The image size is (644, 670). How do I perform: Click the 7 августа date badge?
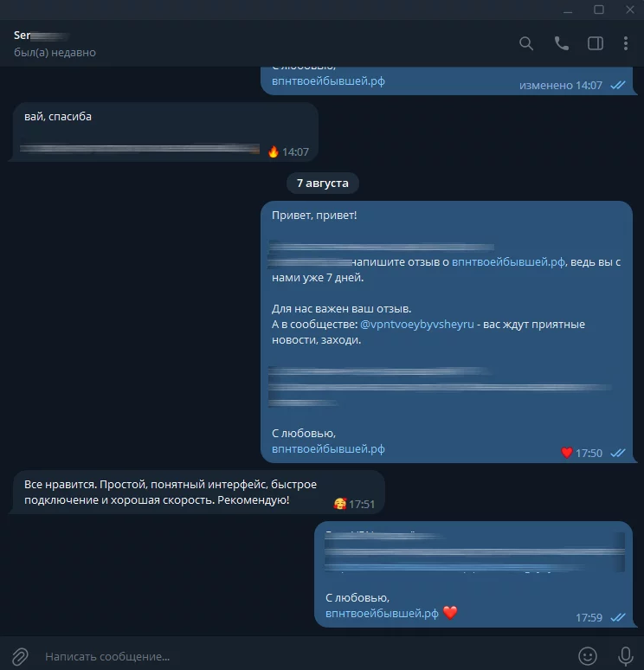[x=323, y=183]
